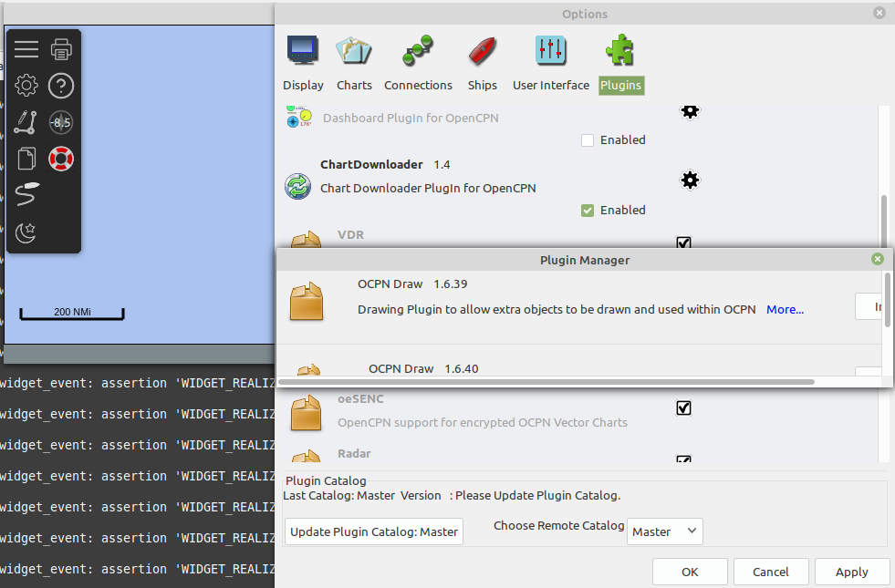Uncheck the ChartDownloader Enabled checkbox
The height and width of the screenshot is (588, 895).
tap(588, 210)
